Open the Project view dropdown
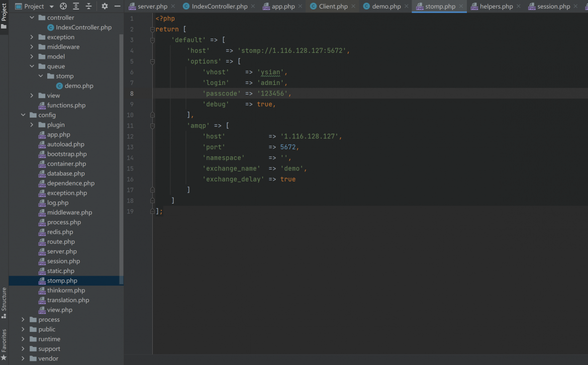Screen dimensions: 588x365 pos(52,7)
